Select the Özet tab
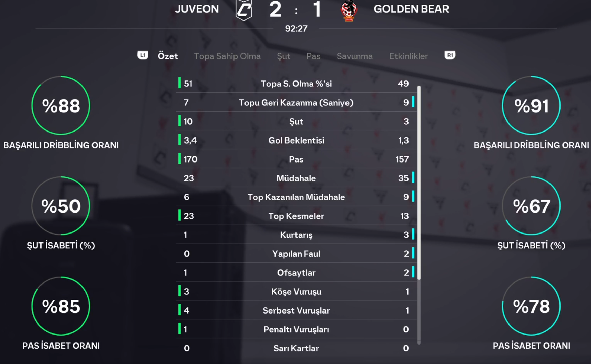The image size is (591, 364). click(x=168, y=56)
